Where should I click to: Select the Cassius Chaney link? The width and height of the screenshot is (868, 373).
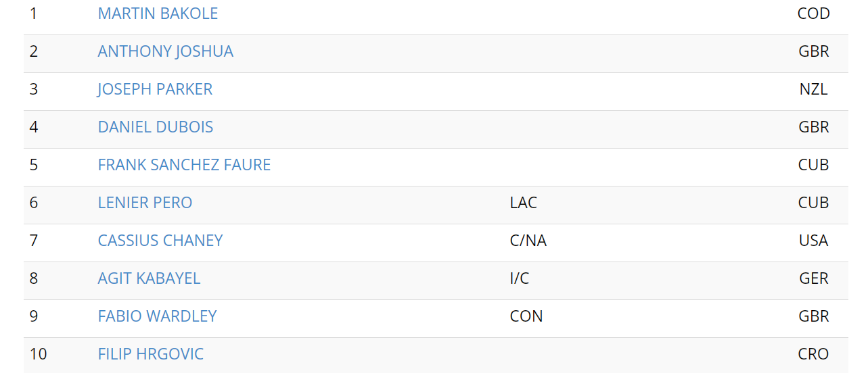(160, 241)
